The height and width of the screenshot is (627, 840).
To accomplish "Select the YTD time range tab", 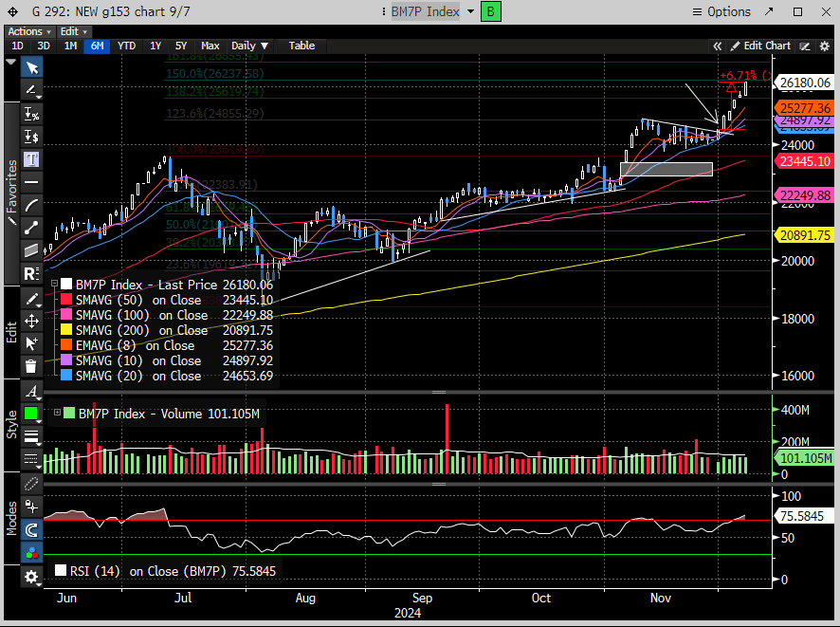I will pyautogui.click(x=126, y=46).
